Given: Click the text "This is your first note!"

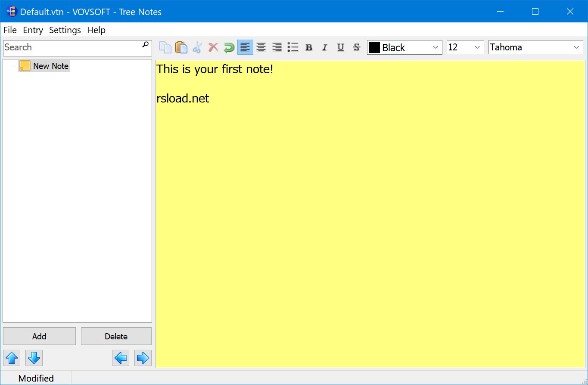Looking at the screenshot, I should pos(215,69).
